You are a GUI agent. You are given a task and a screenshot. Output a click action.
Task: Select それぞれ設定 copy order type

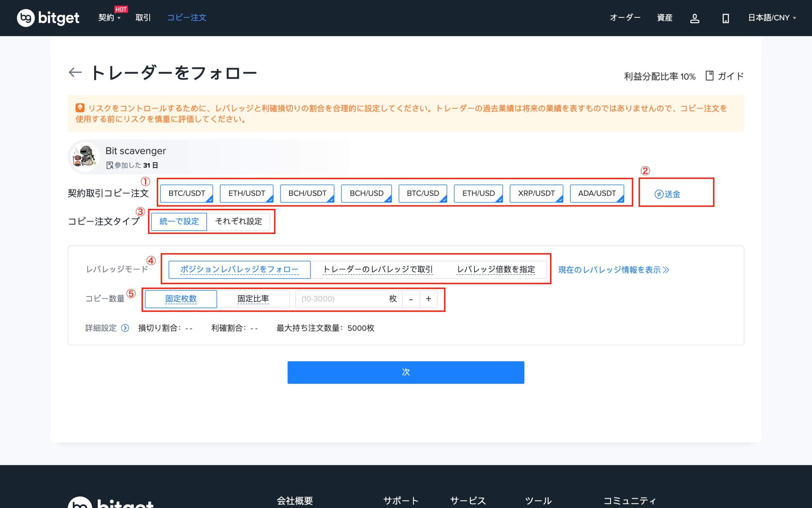[239, 221]
